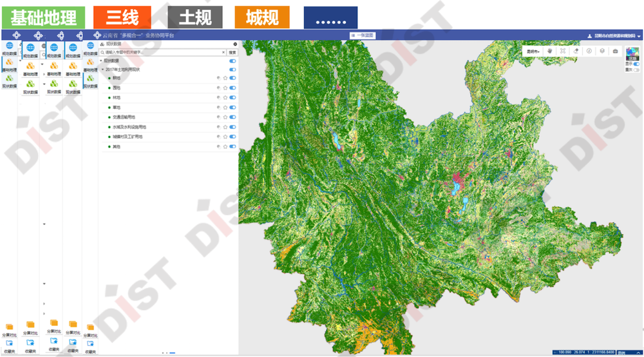Select the pan hand tool in map toolbar
Image resolution: width=644 pixels, height=357 pixels.
click(x=549, y=50)
